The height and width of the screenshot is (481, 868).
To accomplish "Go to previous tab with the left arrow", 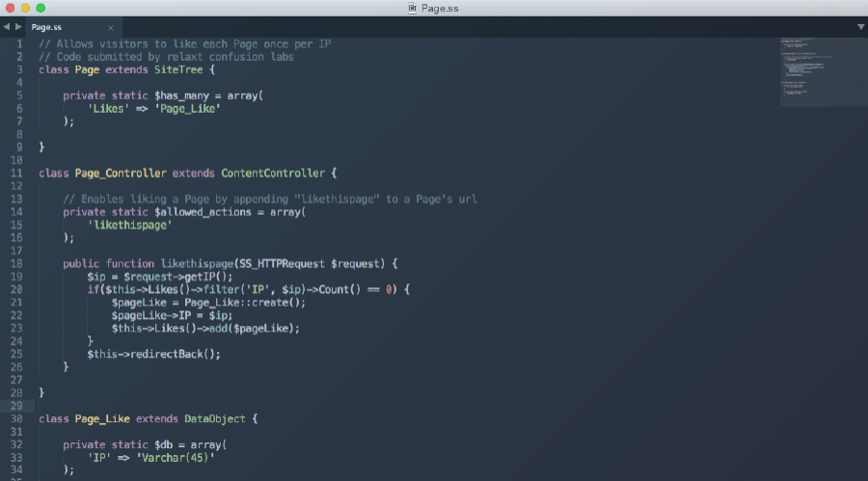I will [6, 27].
